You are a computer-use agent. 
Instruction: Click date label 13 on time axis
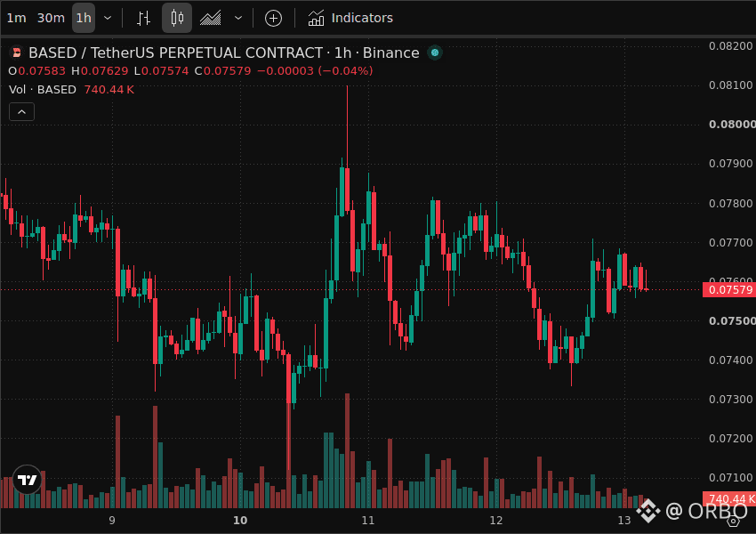[x=624, y=521]
